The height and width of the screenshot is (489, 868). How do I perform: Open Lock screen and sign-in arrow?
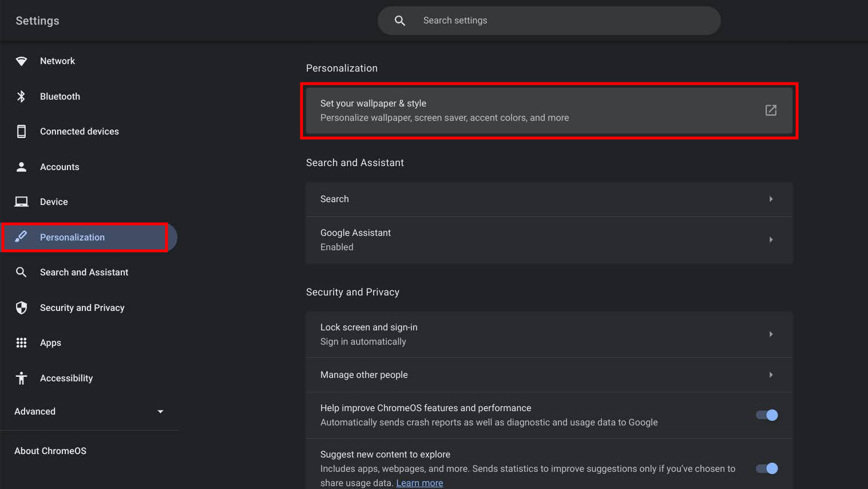pyautogui.click(x=771, y=334)
